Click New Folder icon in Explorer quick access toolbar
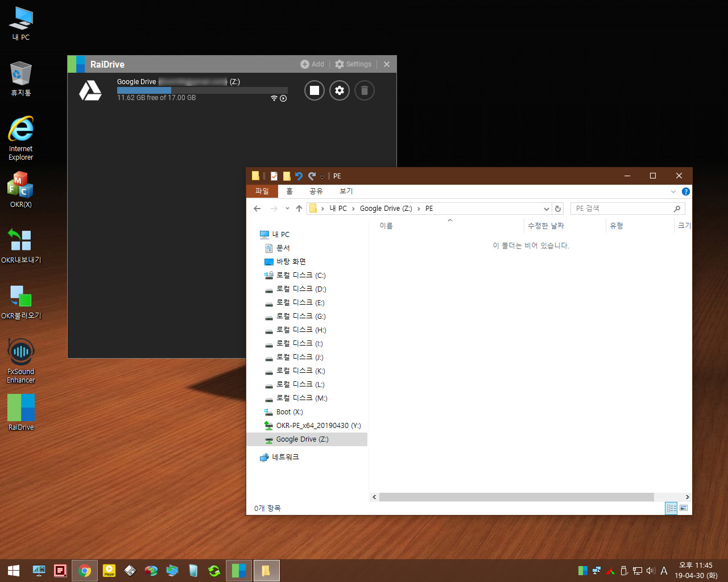Screen dimensions: 728x582 pyautogui.click(x=287, y=176)
